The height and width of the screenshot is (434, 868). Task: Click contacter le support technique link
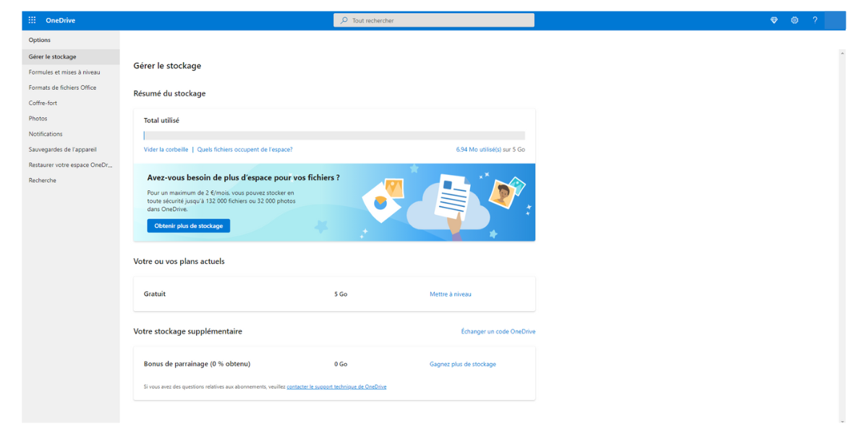pos(336,387)
